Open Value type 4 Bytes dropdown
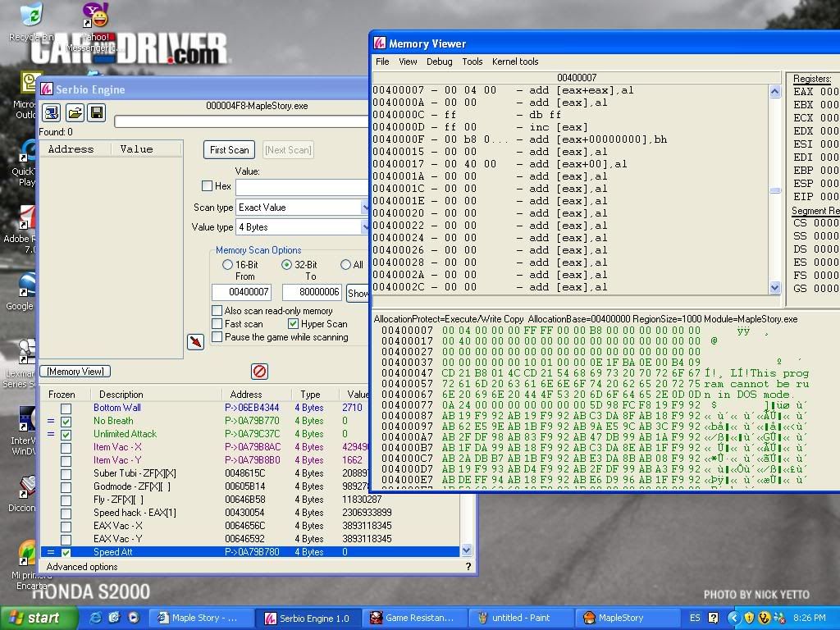The image size is (840, 630). pos(303,227)
